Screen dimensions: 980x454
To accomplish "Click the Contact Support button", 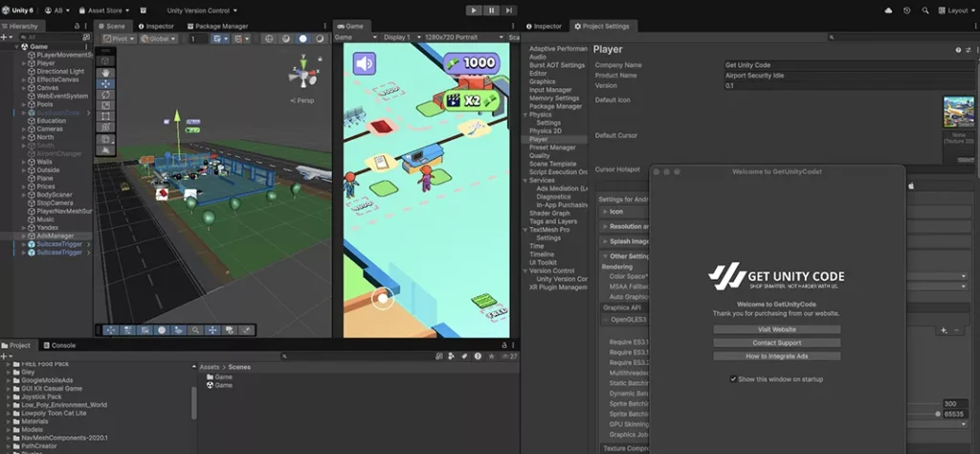I will (776, 343).
